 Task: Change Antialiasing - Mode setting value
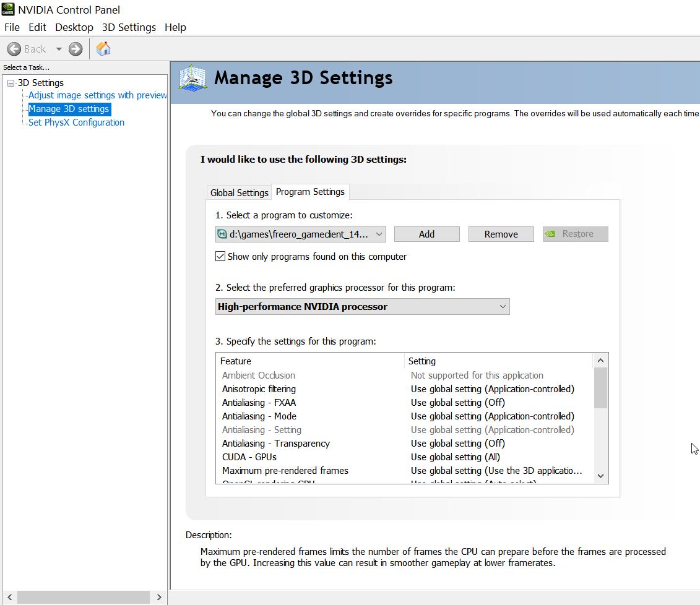[493, 416]
